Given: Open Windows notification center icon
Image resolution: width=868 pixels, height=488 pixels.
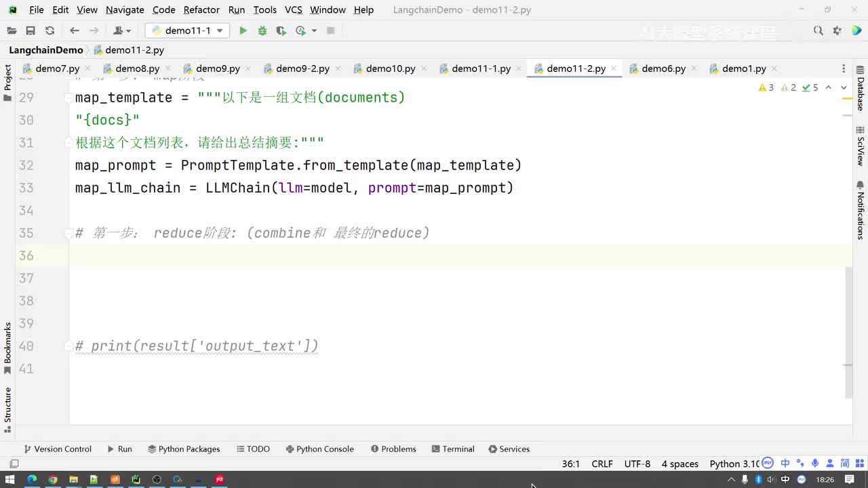Looking at the screenshot, I should coord(849,479).
